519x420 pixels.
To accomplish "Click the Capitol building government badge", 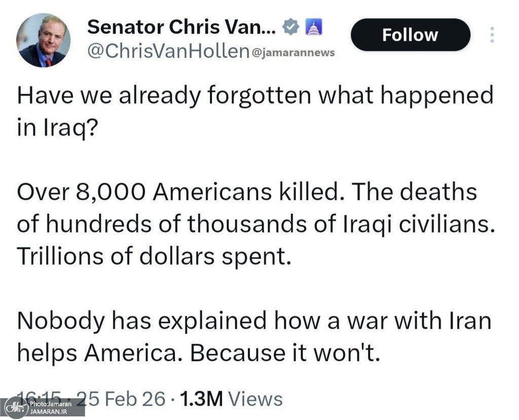I will [x=313, y=28].
